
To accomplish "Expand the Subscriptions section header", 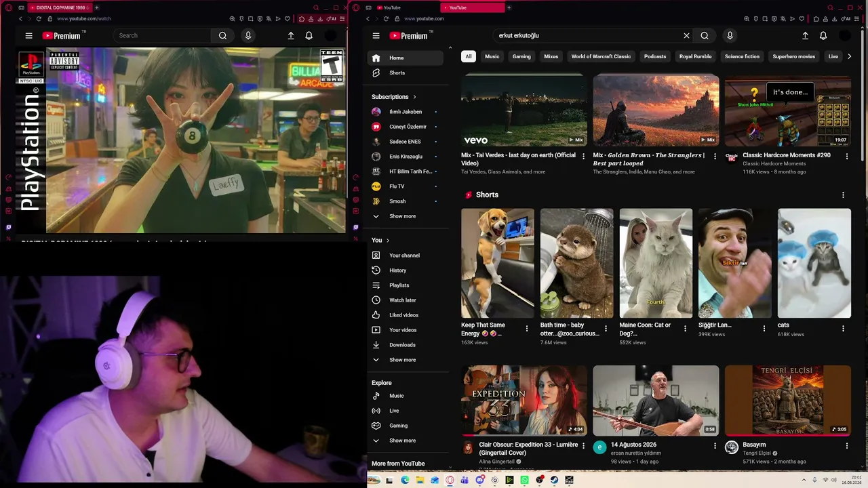I will click(x=394, y=97).
